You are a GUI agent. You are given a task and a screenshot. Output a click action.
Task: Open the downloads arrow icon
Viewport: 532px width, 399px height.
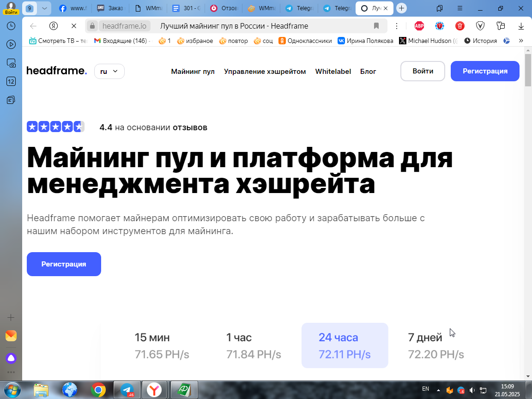click(521, 26)
